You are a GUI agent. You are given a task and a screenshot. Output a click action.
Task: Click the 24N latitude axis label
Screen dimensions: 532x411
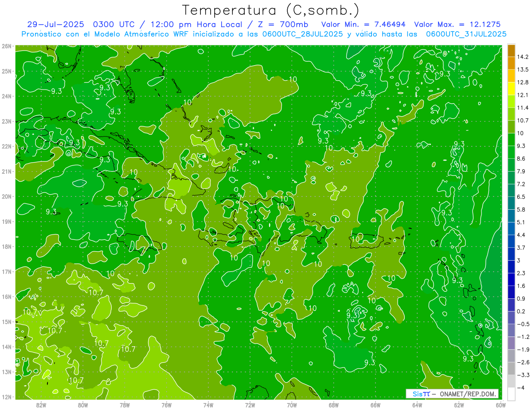(6, 96)
